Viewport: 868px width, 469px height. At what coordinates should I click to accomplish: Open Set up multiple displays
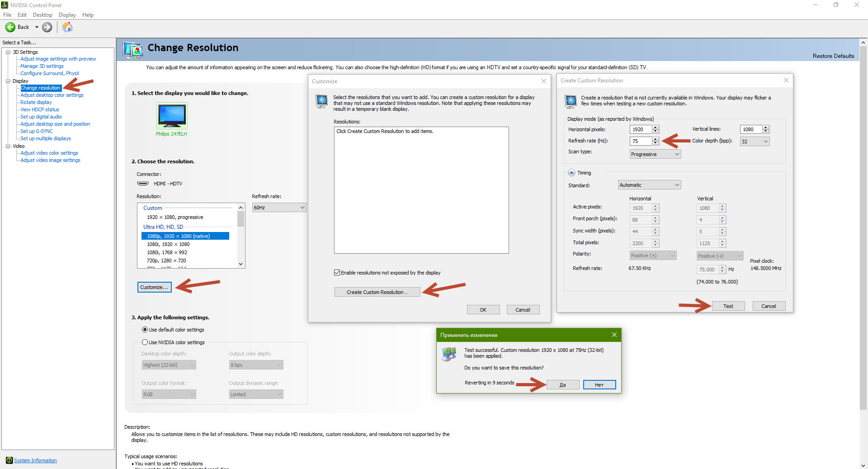[x=46, y=138]
